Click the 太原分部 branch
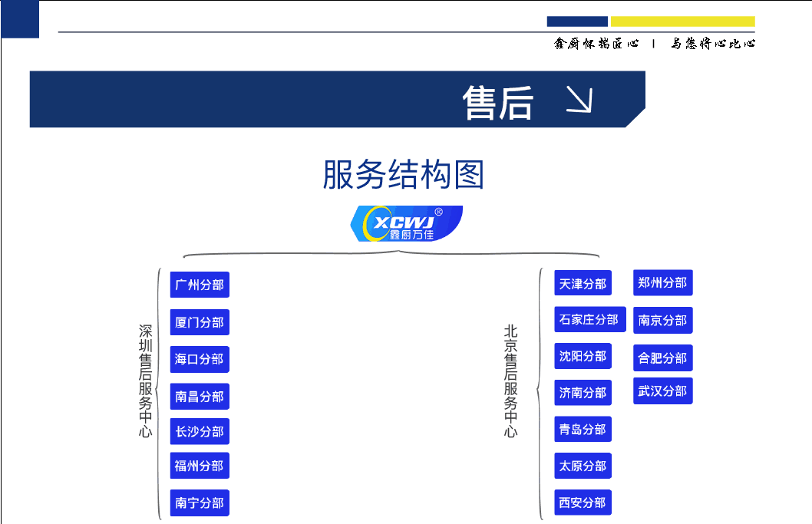Image resolution: width=812 pixels, height=524 pixels. [583, 466]
